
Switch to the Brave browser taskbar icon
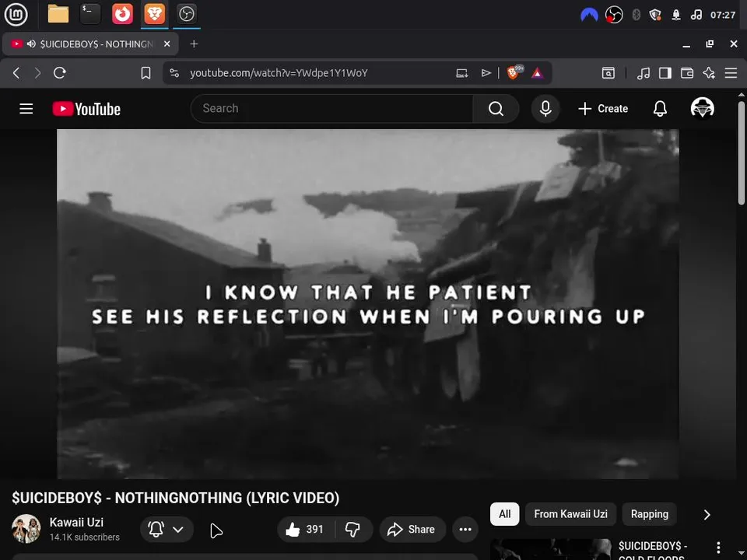pos(154,14)
